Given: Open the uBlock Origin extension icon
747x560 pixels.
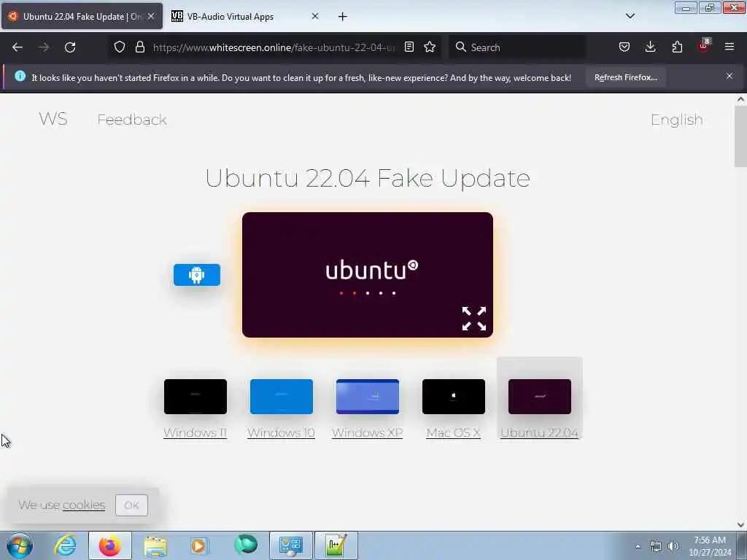Looking at the screenshot, I should pos(704,46).
